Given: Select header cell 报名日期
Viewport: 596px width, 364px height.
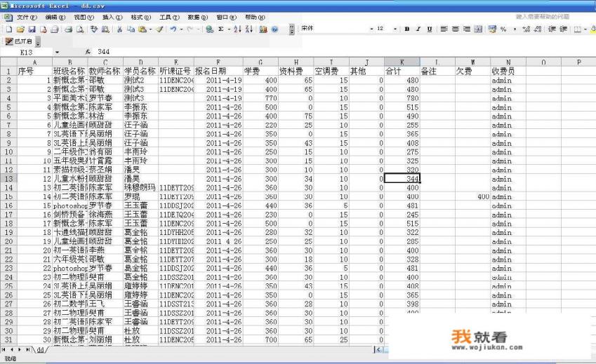Looking at the screenshot, I should (x=218, y=71).
